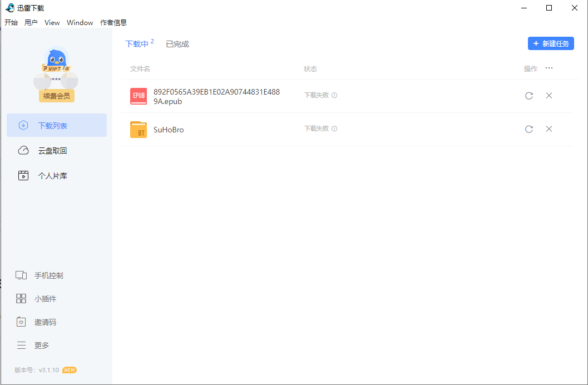
Task: Select the SuHoBro file name
Action: coord(169,130)
